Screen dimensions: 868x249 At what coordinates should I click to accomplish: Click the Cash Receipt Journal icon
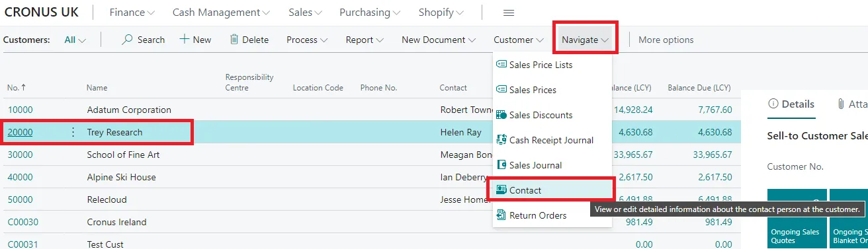[501, 140]
